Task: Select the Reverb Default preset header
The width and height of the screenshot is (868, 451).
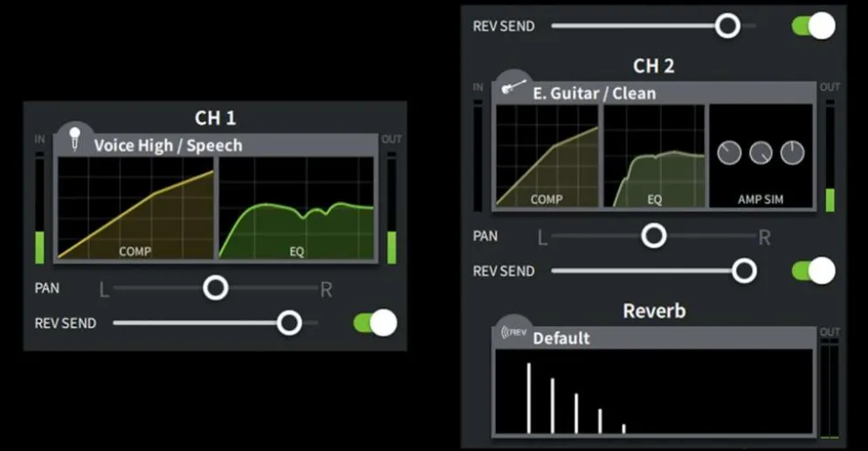Action: 654,338
